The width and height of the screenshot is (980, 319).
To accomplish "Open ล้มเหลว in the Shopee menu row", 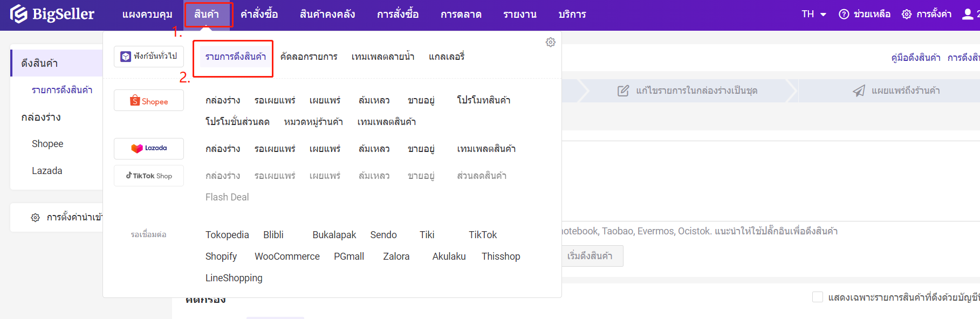I will [374, 100].
